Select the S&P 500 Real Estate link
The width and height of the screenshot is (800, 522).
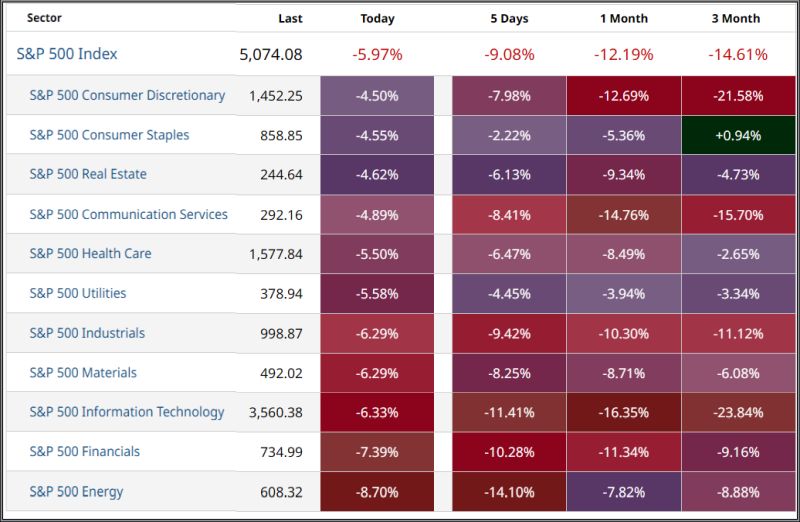click(88, 174)
